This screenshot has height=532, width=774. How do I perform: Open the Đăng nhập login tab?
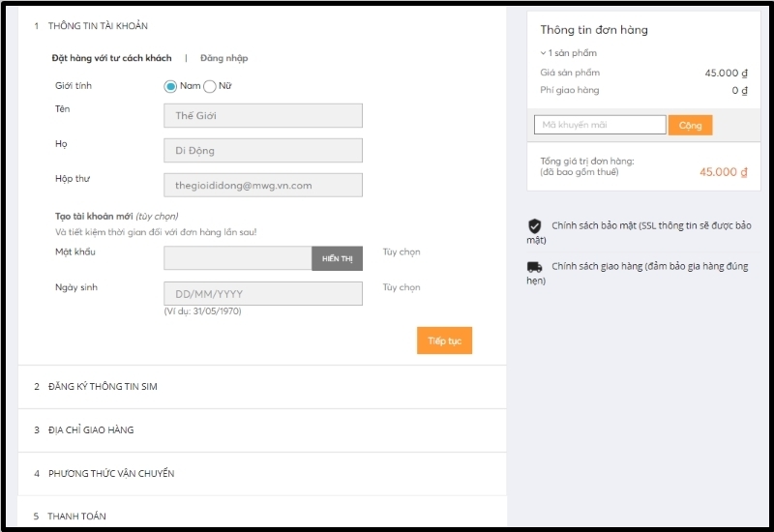[x=224, y=58]
